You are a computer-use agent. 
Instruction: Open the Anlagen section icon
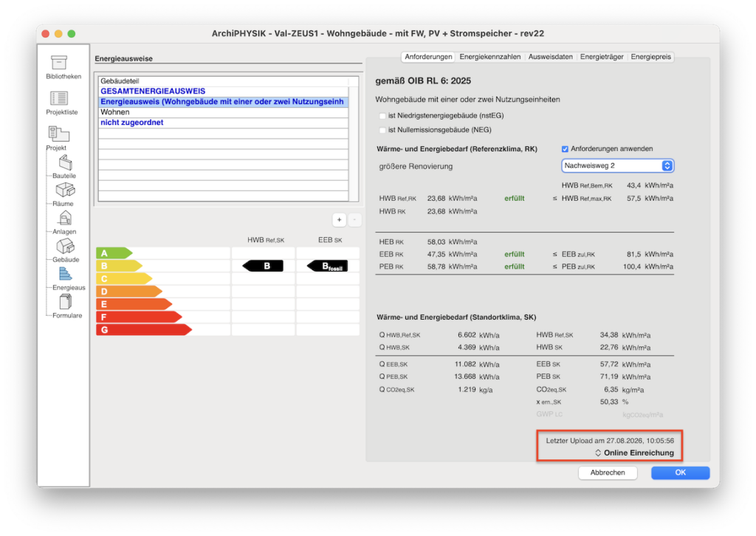tap(65, 219)
